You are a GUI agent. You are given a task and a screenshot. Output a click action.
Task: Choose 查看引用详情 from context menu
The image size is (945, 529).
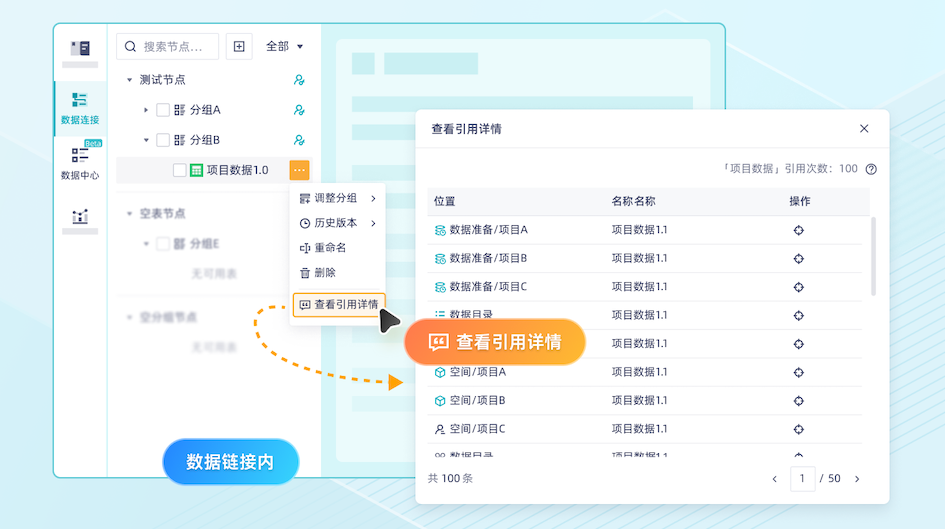click(338, 305)
